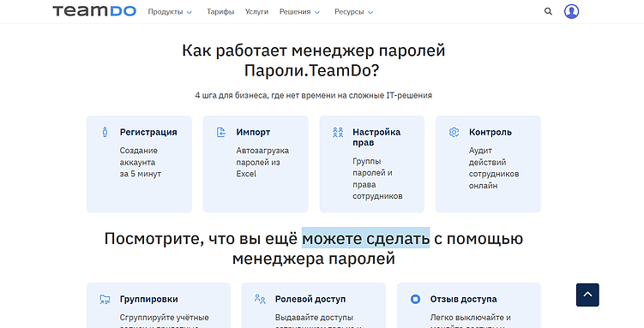
Task: Expand the Решения dropdown menu
Action: pyautogui.click(x=300, y=12)
